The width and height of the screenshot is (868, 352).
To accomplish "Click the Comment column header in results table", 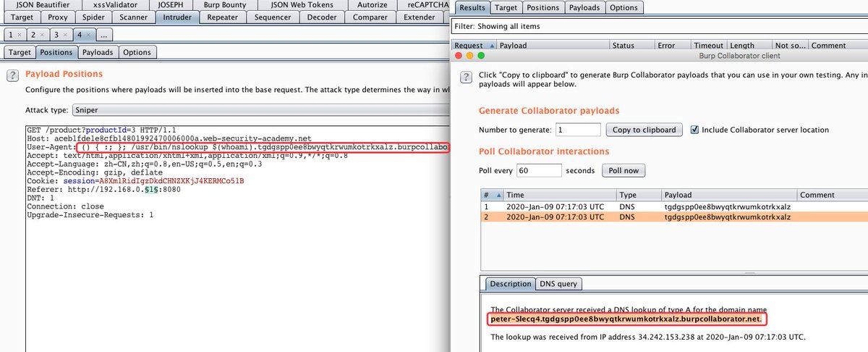I will (839, 45).
